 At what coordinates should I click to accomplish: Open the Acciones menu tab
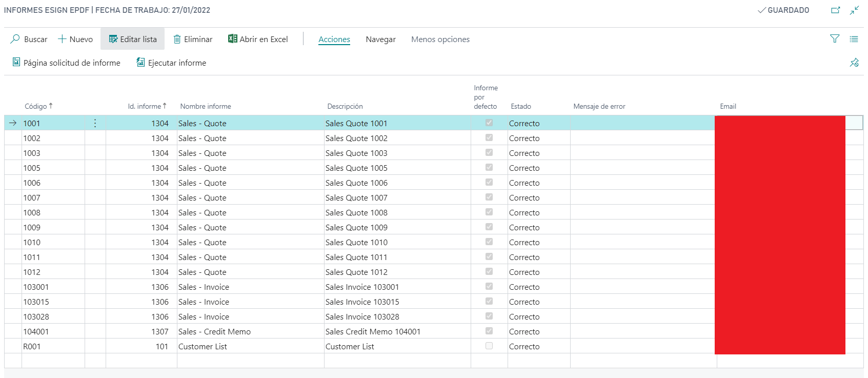334,39
